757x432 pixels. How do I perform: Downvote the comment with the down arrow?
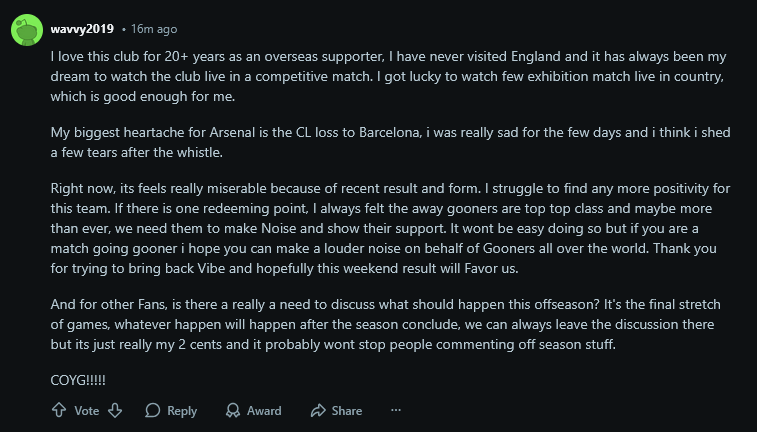pos(115,410)
